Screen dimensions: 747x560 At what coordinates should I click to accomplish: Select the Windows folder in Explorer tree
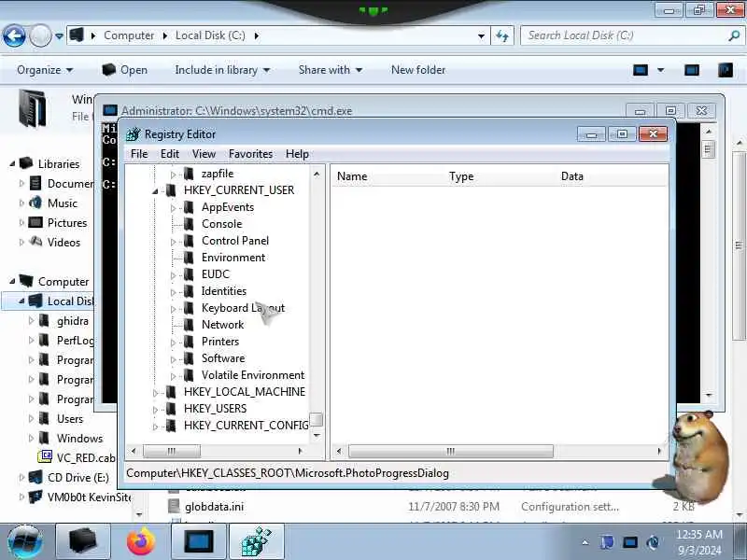79,438
